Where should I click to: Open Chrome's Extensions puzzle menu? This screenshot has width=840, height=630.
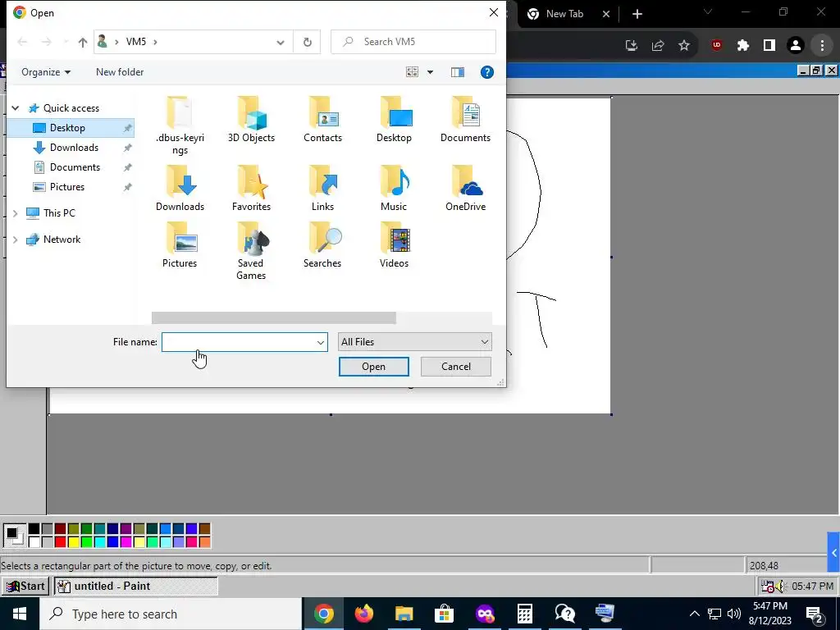pyautogui.click(x=743, y=46)
